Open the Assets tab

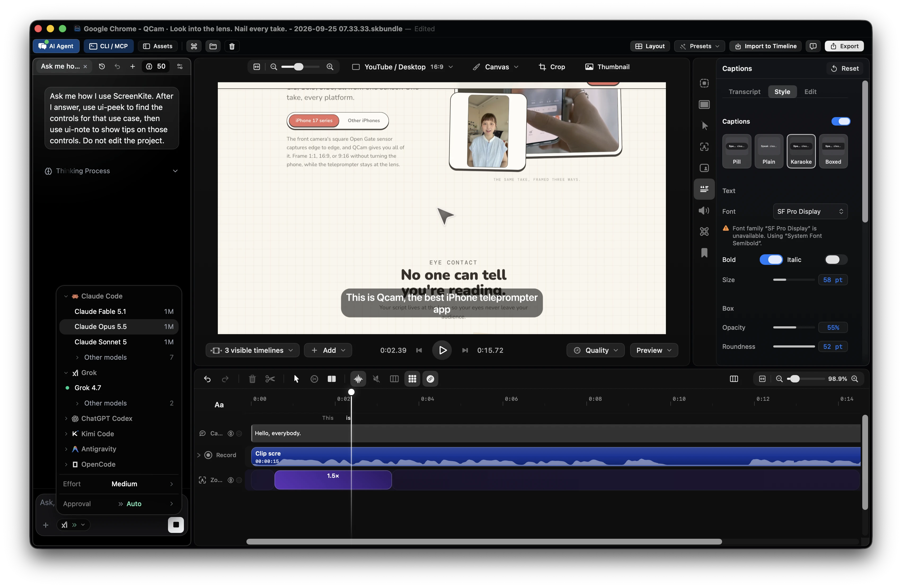click(x=158, y=46)
